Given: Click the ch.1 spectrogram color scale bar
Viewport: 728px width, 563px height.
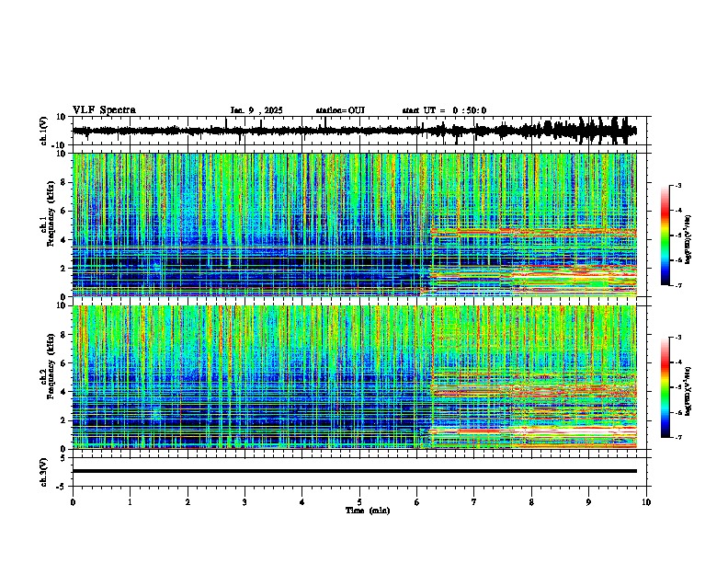Looking at the screenshot, I should 665,236.
